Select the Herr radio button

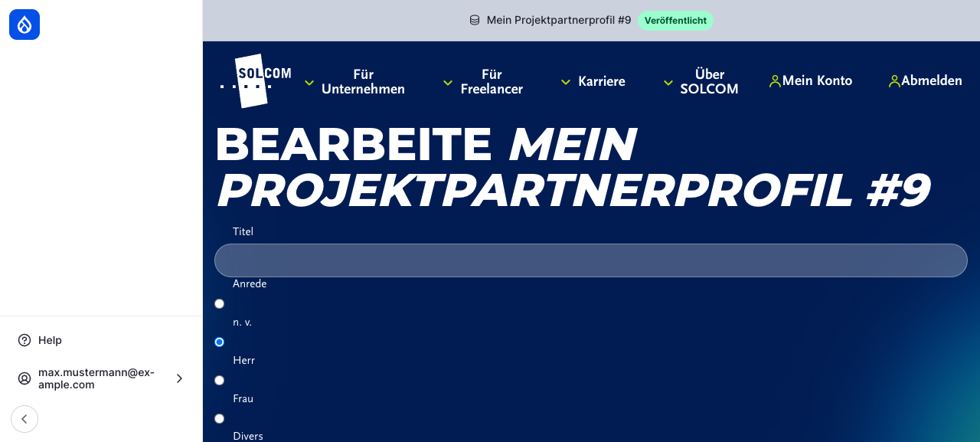[220, 342]
